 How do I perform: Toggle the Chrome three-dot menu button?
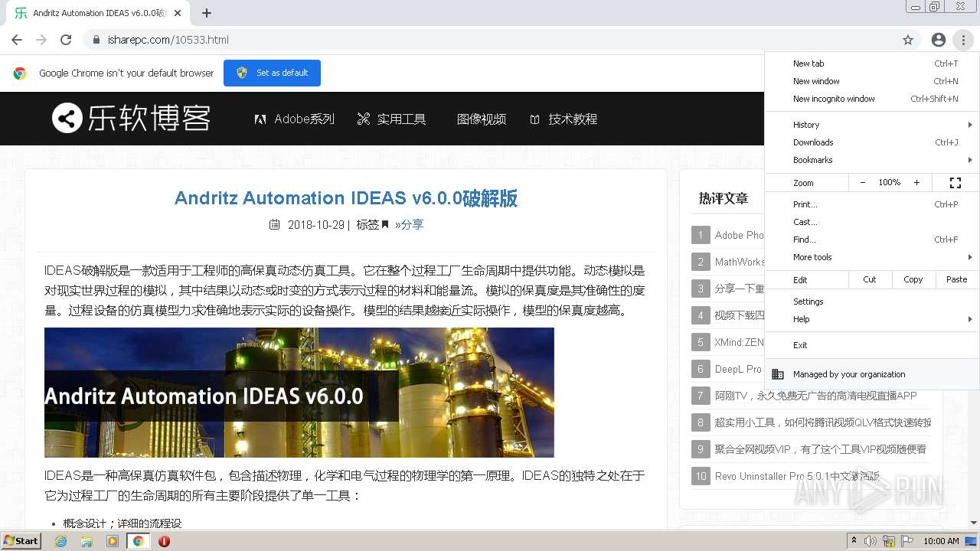[963, 40]
